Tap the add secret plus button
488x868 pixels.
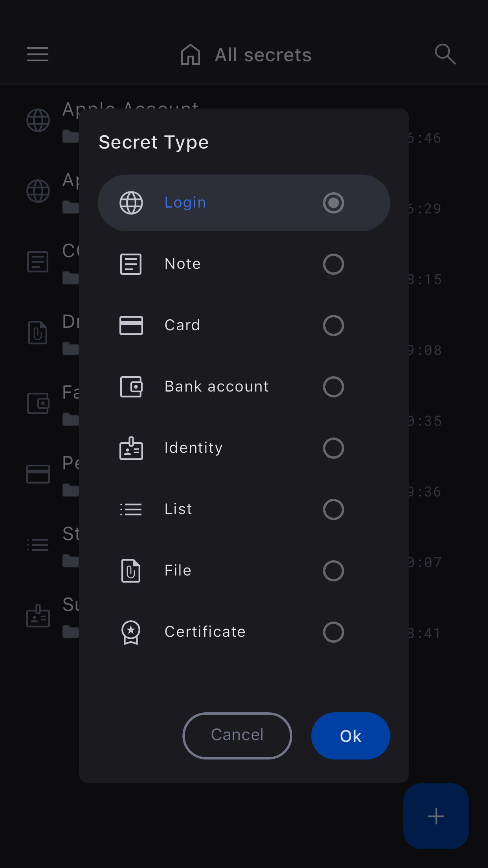coord(436,816)
